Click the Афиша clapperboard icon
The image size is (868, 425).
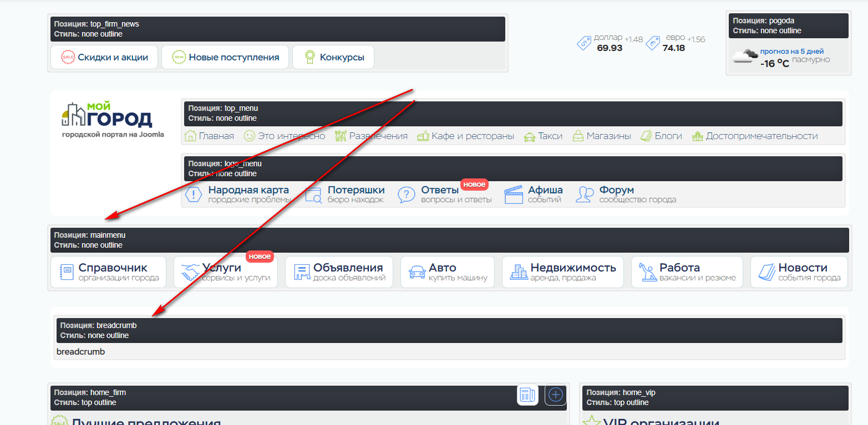(x=514, y=195)
